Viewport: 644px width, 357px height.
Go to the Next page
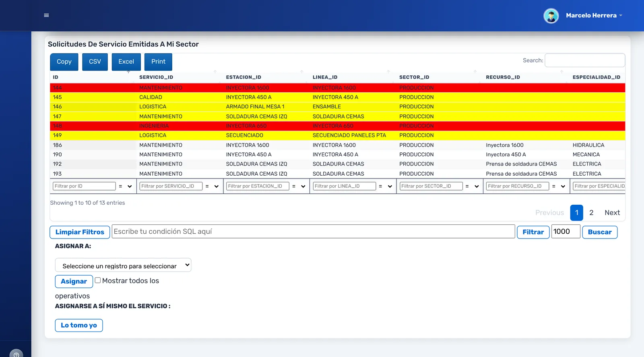click(612, 213)
